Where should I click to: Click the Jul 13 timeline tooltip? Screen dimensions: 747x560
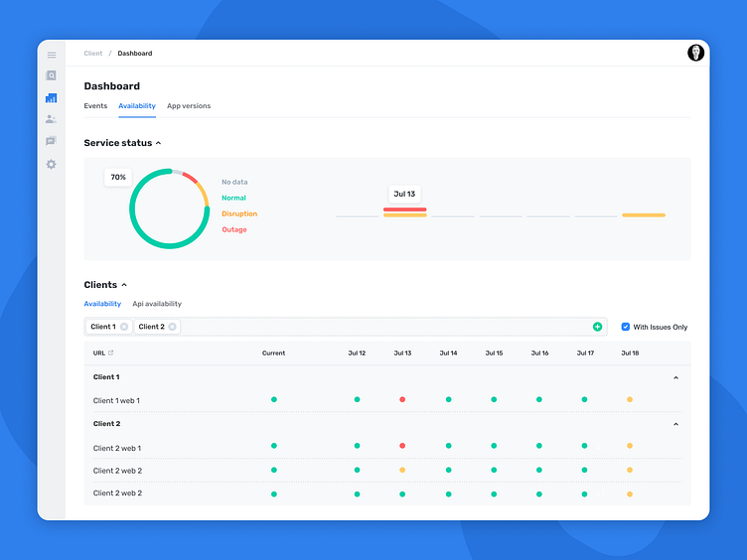point(404,194)
